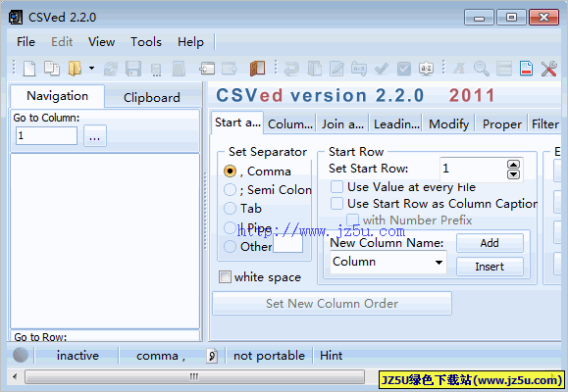Viewport: 568px width, 392px height.
Task: Click the 'not portable' status bar text
Action: pyautogui.click(x=269, y=356)
